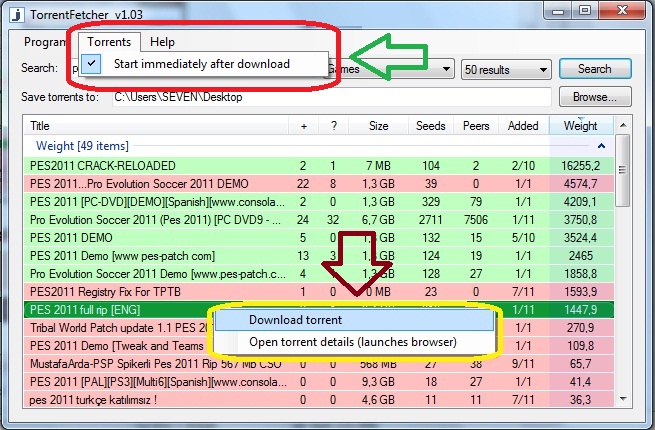Sort by Seeds column header
The width and height of the screenshot is (655, 430).
(x=431, y=126)
